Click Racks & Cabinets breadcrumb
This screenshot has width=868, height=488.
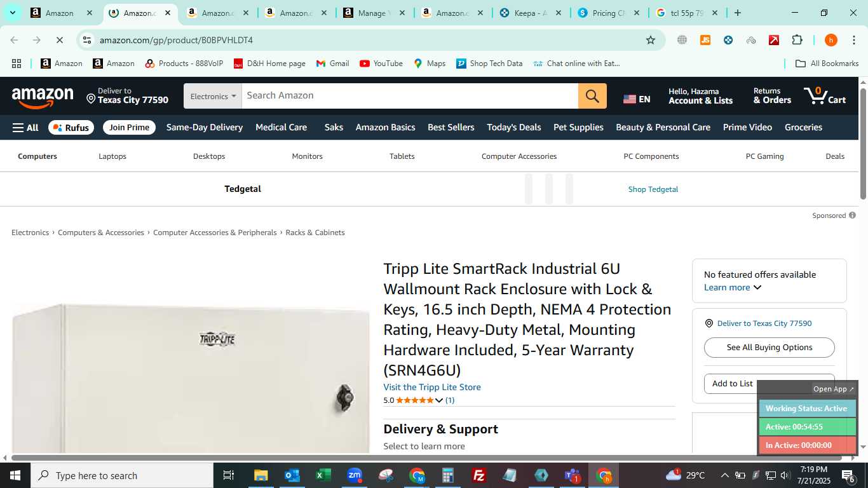click(x=315, y=233)
